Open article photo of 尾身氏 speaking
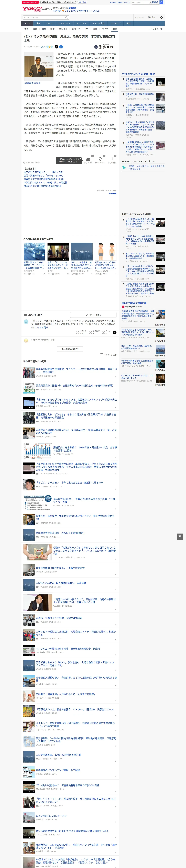 tap(39, 66)
